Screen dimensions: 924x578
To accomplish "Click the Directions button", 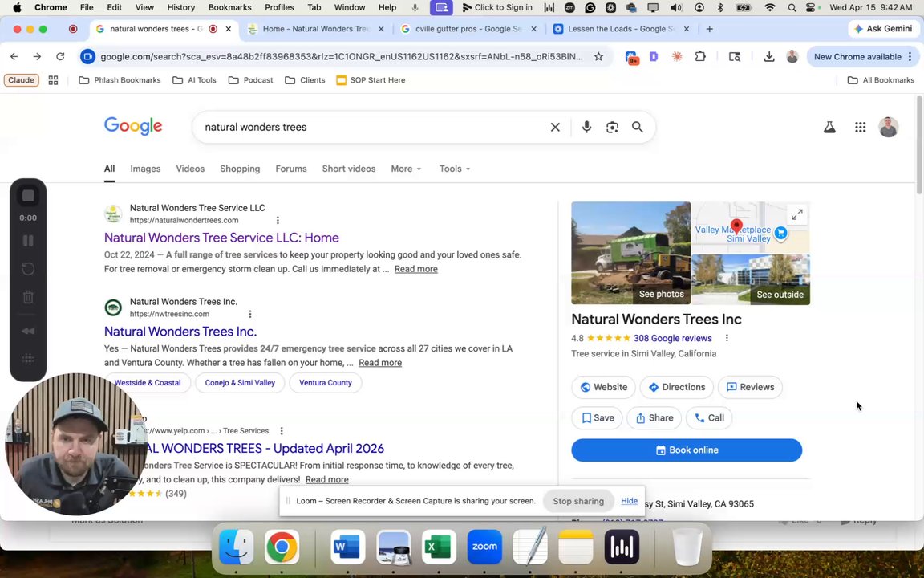I will [676, 387].
